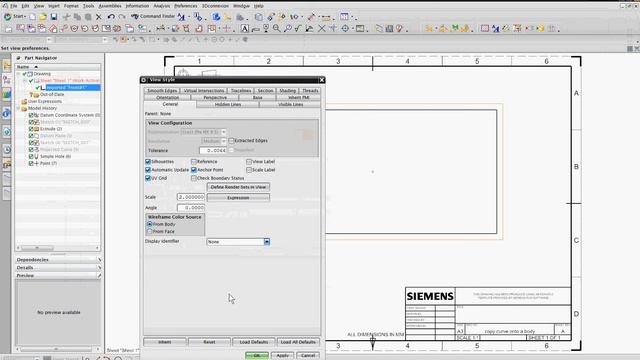Click the Cut scissors icon
640x360 pixels.
click(67, 17)
